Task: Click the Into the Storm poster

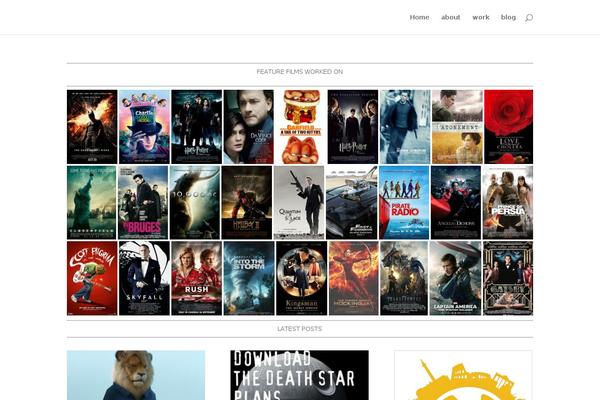Action: [249, 278]
